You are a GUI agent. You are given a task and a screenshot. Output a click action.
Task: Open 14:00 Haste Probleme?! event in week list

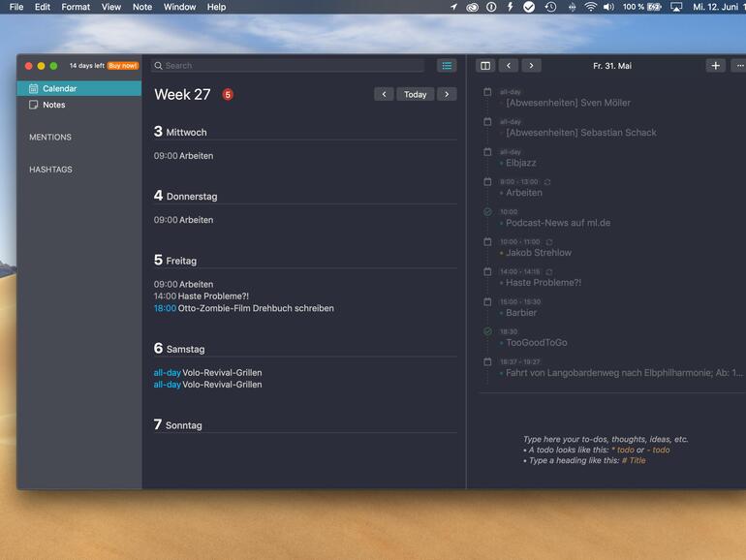(x=202, y=296)
